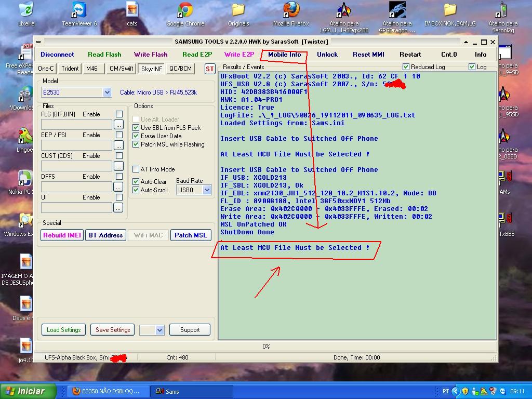The width and height of the screenshot is (532, 399).
Task: Select the Sky/INF tab
Action: coord(151,69)
